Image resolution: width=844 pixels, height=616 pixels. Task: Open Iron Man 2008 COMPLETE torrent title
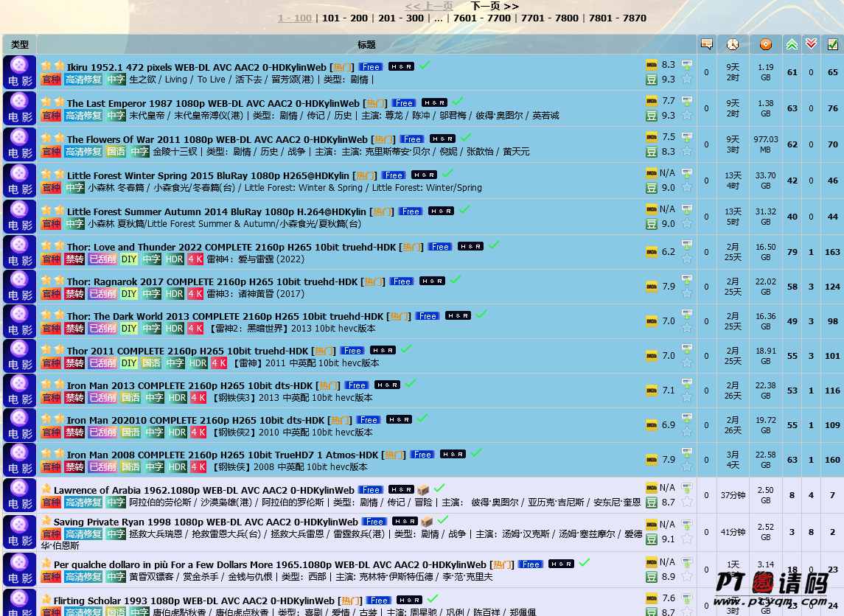pos(223,455)
